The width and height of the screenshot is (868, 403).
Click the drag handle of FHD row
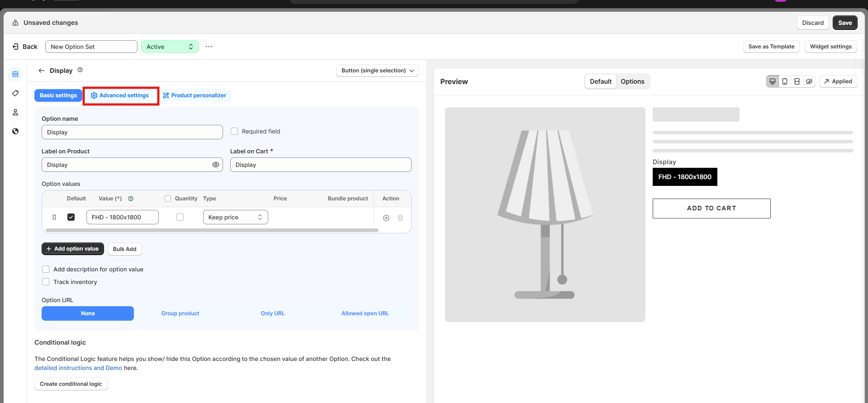pos(54,217)
